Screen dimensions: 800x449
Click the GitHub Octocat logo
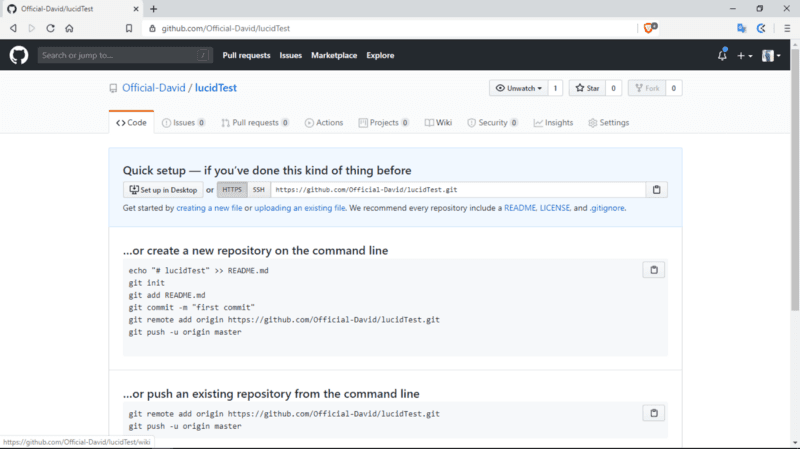click(x=19, y=55)
